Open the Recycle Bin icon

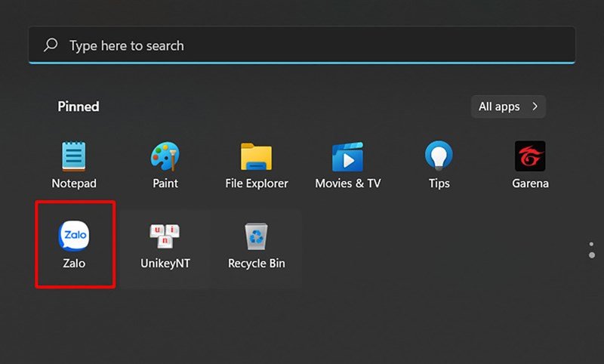[x=256, y=236]
